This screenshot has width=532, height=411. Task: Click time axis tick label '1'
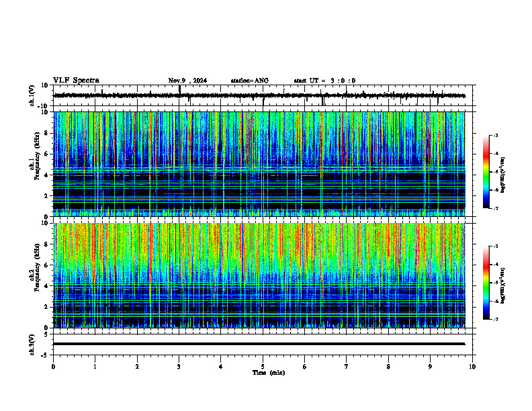(x=95, y=367)
